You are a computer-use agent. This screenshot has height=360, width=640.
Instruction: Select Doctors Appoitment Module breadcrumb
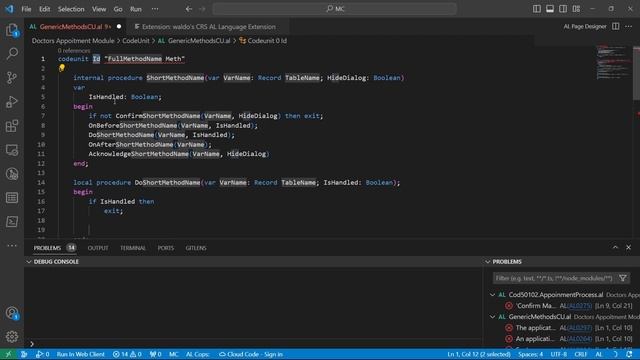click(73, 41)
